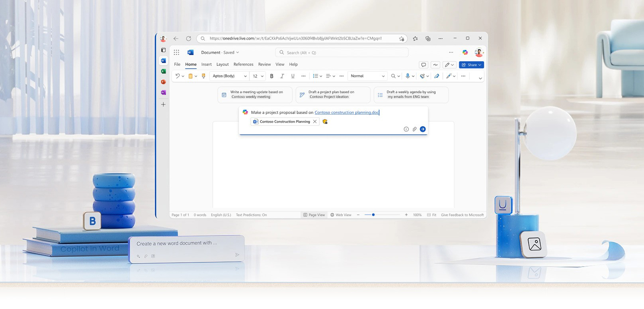Open the Editing mode pencil dropdown
Screen dimensions: 644x309
point(449,65)
